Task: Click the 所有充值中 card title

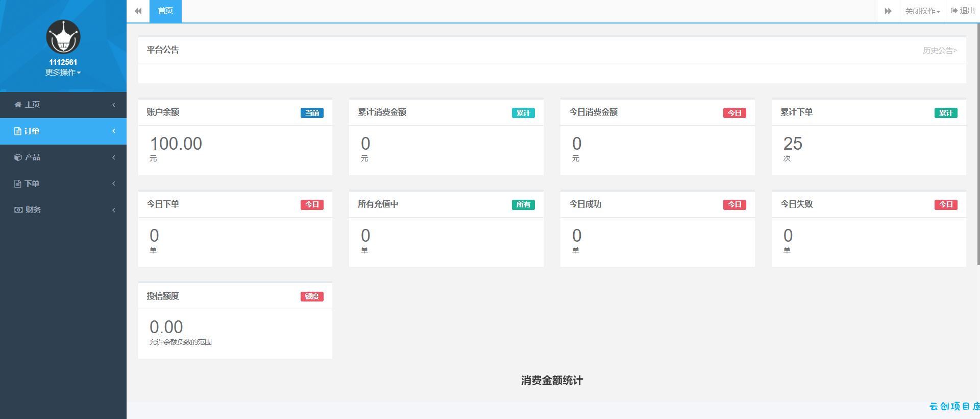Action: [378, 204]
